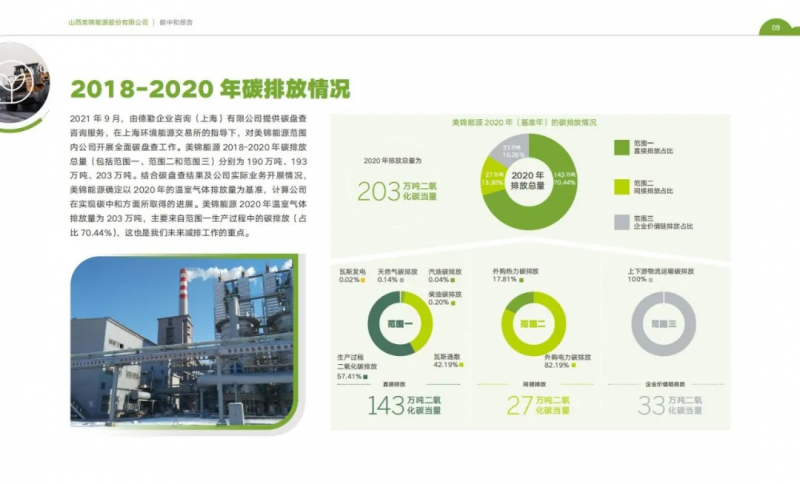The height and width of the screenshot is (484, 800).
Task: Click the 生产过程二氧化碳排放 57.41% label
Action: 357,367
